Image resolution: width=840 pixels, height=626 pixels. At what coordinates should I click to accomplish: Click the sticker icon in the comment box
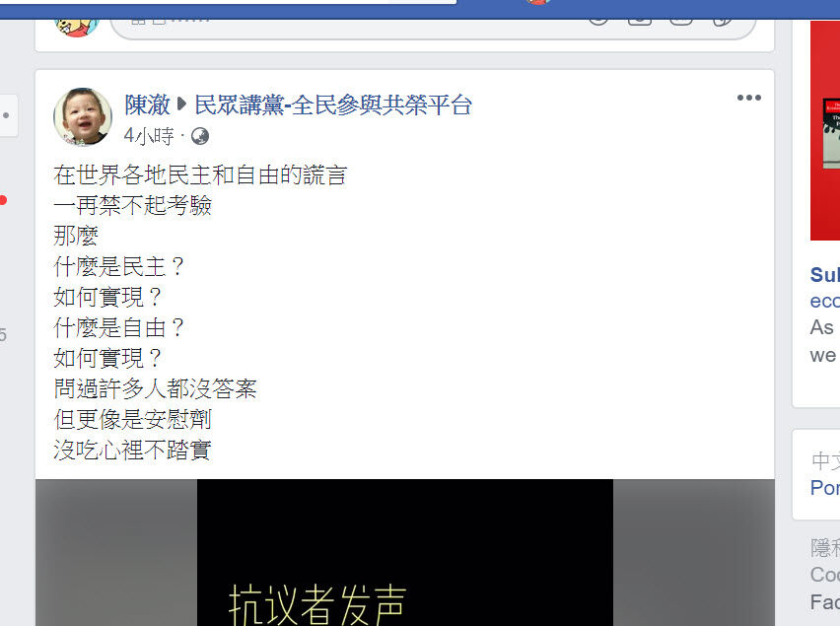pos(722,21)
